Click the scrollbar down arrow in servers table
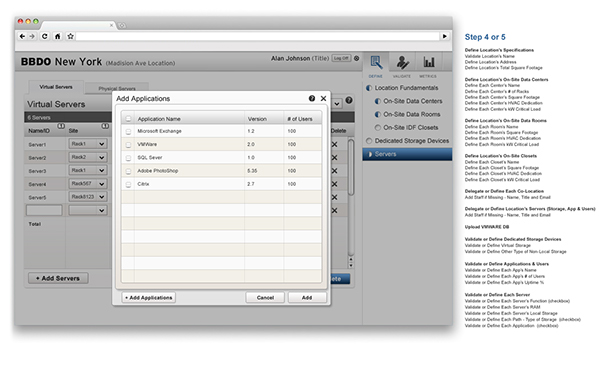The height and width of the screenshot is (388, 600). [x=351, y=265]
